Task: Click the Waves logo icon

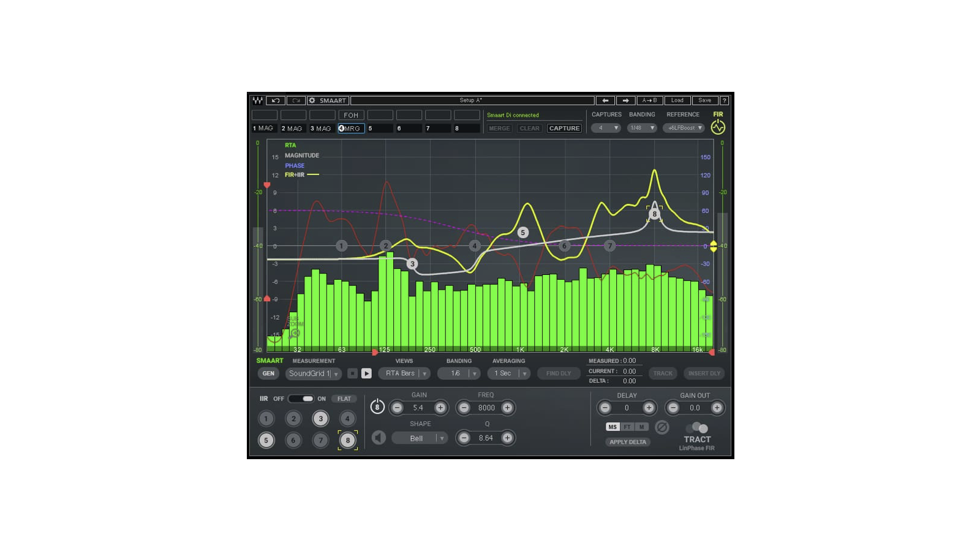Action: click(x=257, y=100)
